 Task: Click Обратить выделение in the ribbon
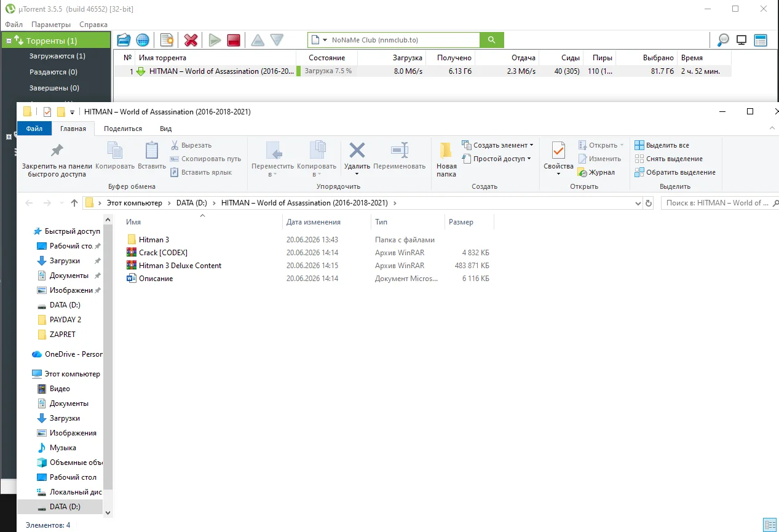674,172
